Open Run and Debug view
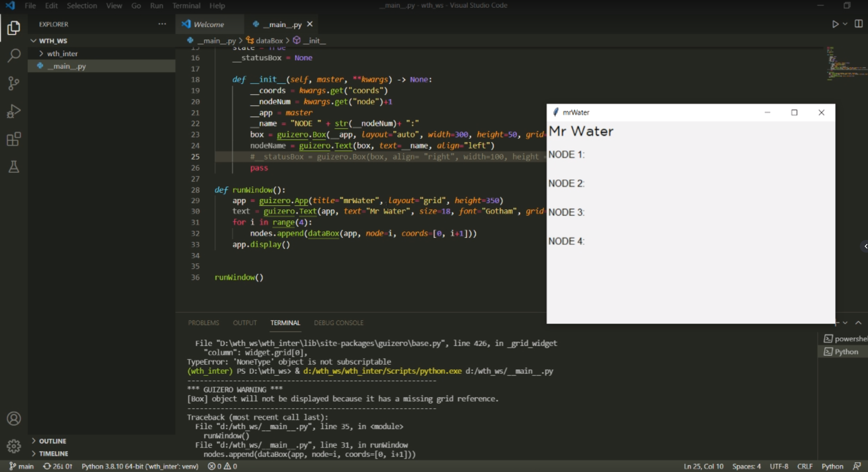This screenshot has height=472, width=868. pyautogui.click(x=13, y=111)
